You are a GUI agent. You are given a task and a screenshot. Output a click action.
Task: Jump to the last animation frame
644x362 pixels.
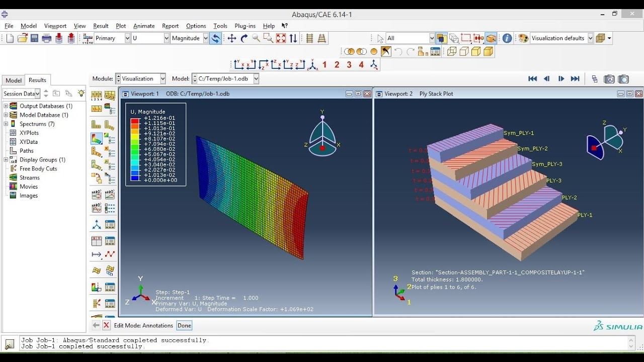575,79
